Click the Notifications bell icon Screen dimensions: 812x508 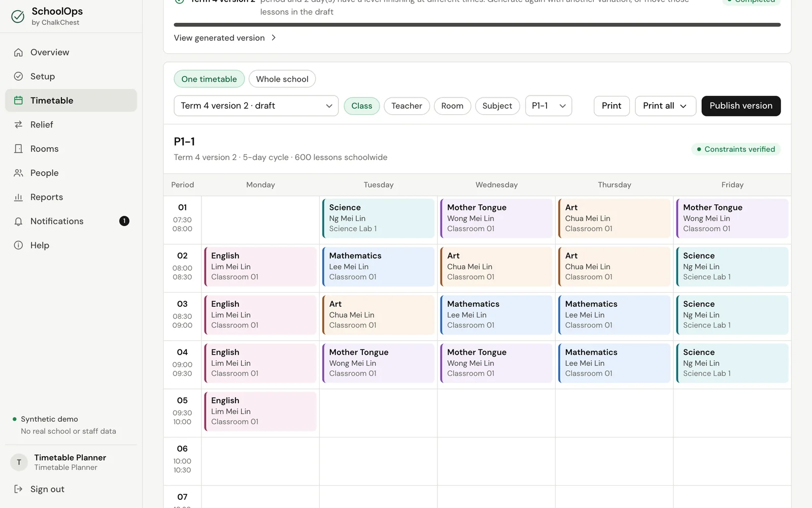tap(18, 221)
